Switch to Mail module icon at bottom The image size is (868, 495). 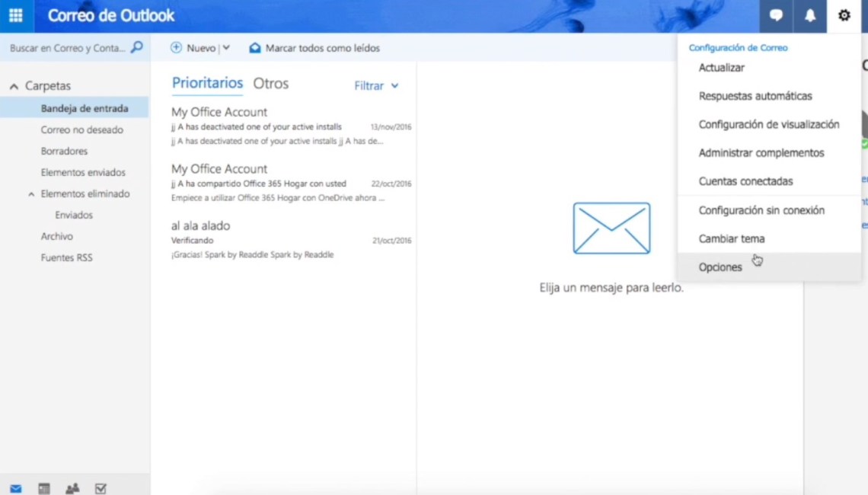click(16, 488)
